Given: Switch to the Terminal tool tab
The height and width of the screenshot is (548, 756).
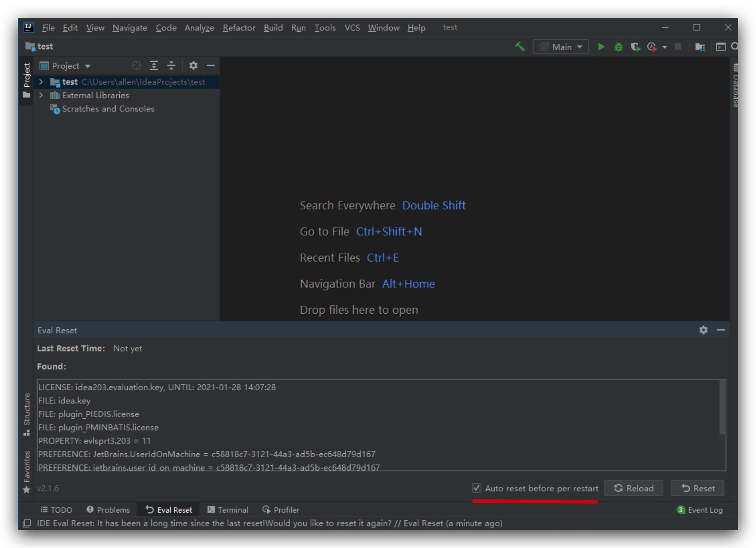Looking at the screenshot, I should [227, 510].
